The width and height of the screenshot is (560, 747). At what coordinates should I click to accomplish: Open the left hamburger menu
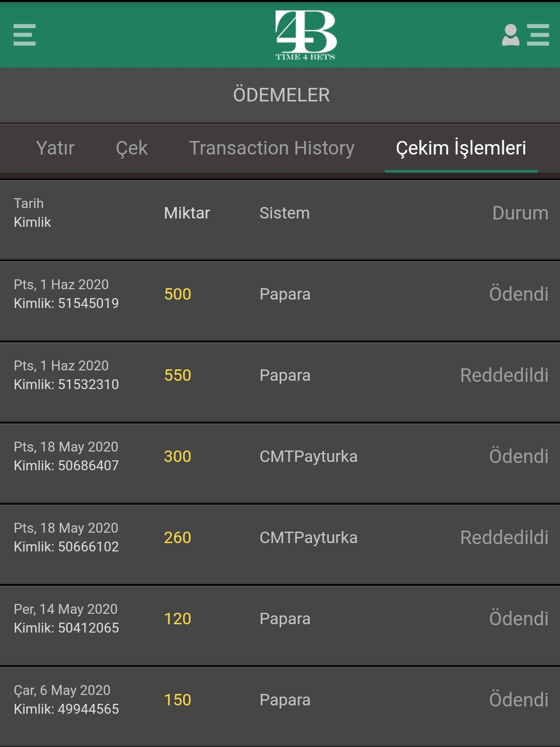pyautogui.click(x=24, y=35)
